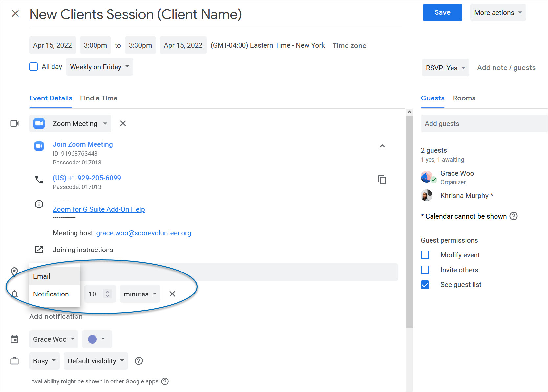The width and height of the screenshot is (548, 392).
Task: Switch to the Find a Time tab
Action: (x=98, y=98)
